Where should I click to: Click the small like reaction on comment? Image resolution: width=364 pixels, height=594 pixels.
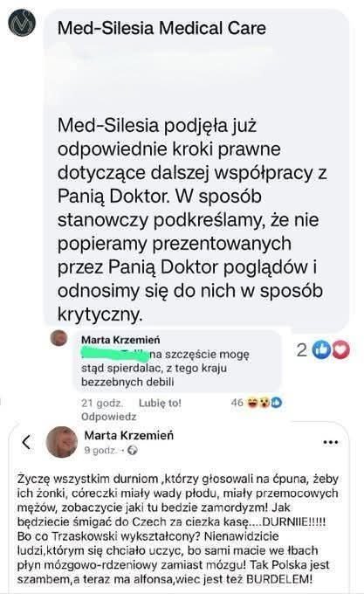tap(277, 403)
